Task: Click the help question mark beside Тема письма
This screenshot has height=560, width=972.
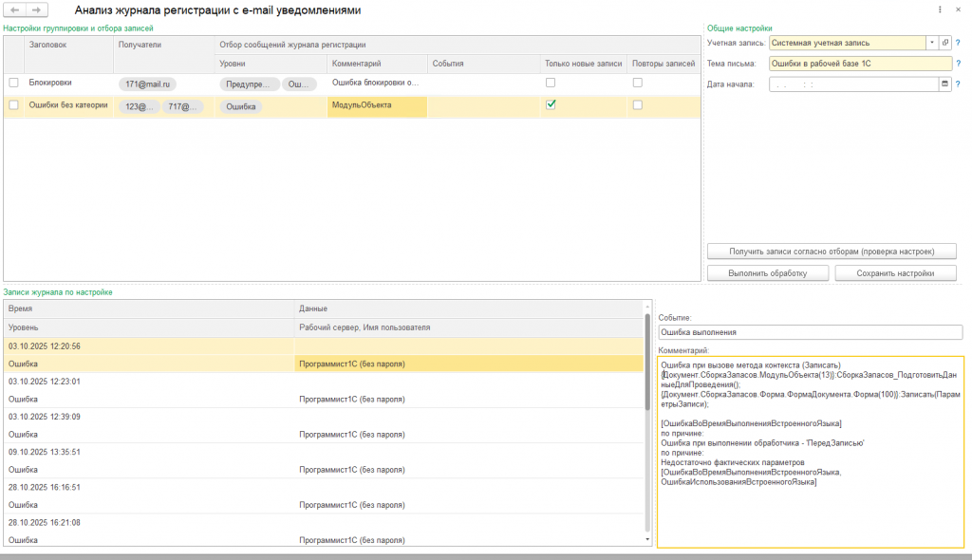Action: tap(958, 64)
